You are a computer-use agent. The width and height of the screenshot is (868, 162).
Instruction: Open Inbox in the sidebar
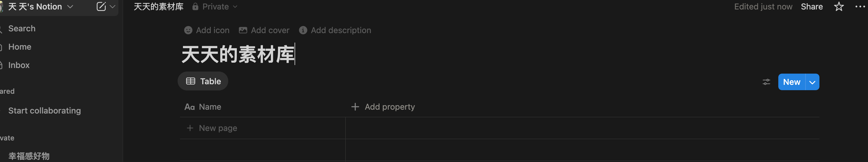[19, 65]
